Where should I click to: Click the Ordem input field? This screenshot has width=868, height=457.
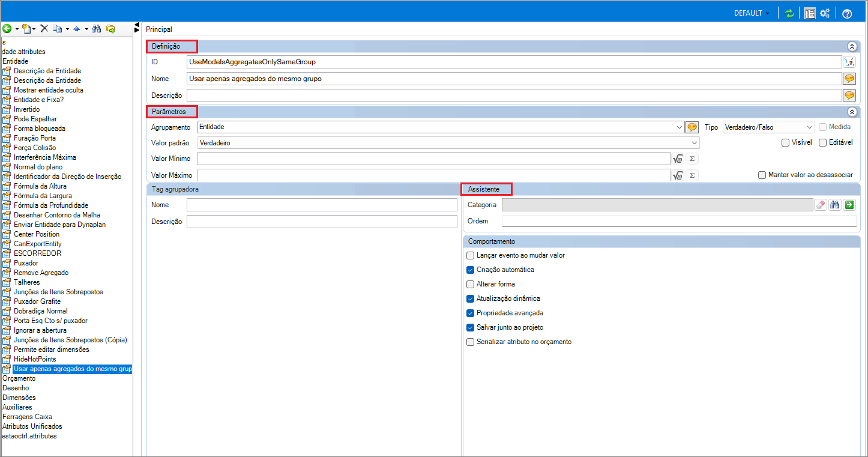678,221
